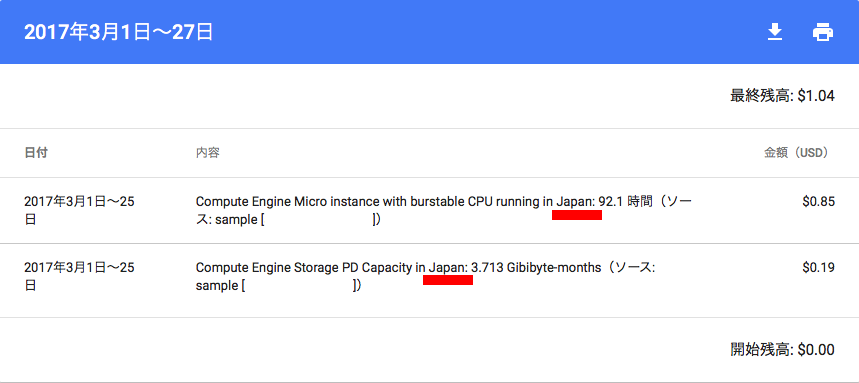The image size is (859, 383).
Task: Click the 日付 column header
Action: 36,153
